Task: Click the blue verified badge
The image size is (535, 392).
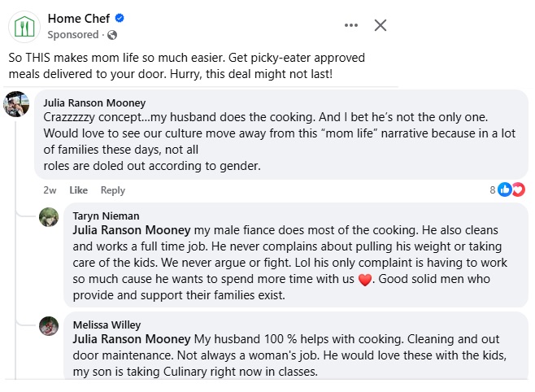Action: coord(120,19)
